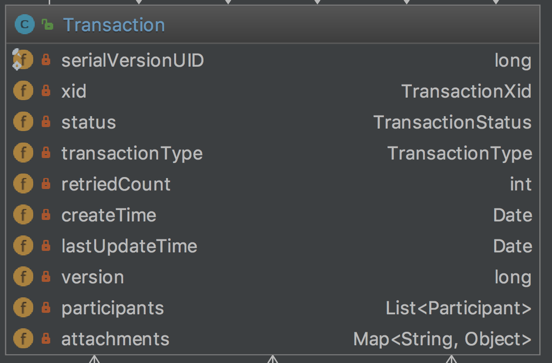Click the lock icon of participants field
552x363 pixels.
coord(46,308)
